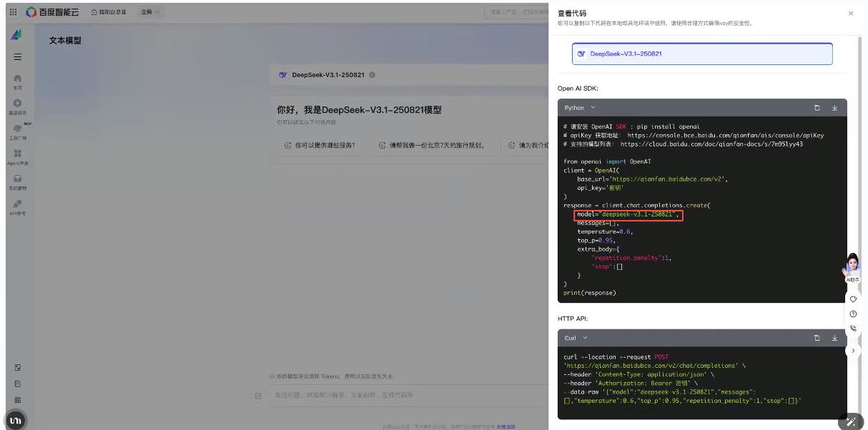This screenshot has width=868, height=430.
Task: Click the phone contact icon on right edge
Action: [x=853, y=329]
